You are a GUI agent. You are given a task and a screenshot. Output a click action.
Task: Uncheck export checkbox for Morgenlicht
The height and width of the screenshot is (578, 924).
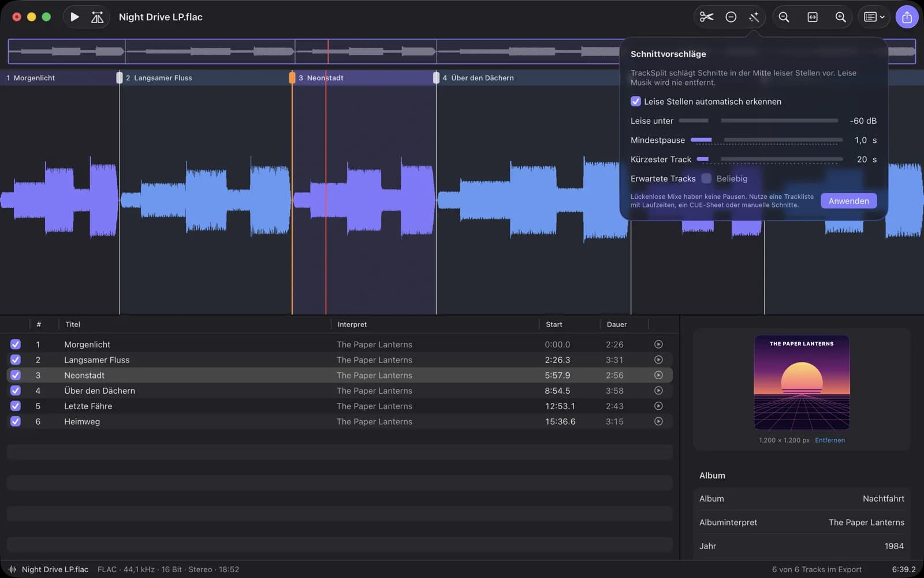tap(16, 344)
